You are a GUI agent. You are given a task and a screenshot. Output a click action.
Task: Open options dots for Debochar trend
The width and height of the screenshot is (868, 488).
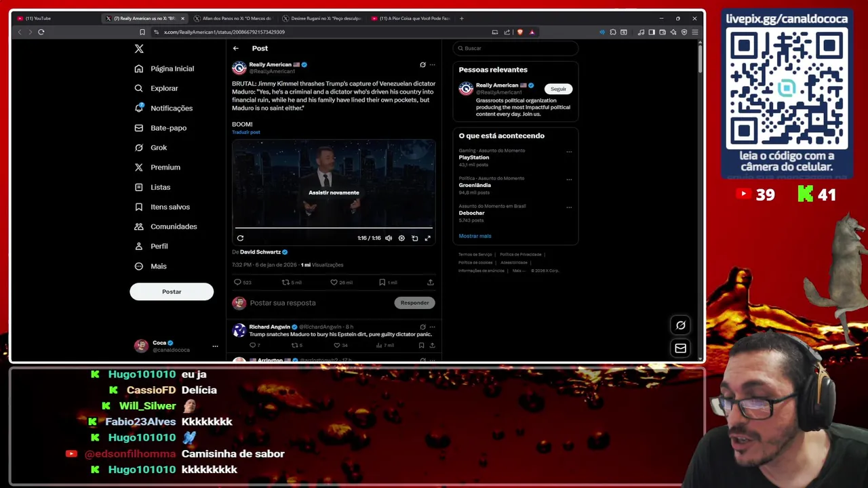tap(569, 207)
